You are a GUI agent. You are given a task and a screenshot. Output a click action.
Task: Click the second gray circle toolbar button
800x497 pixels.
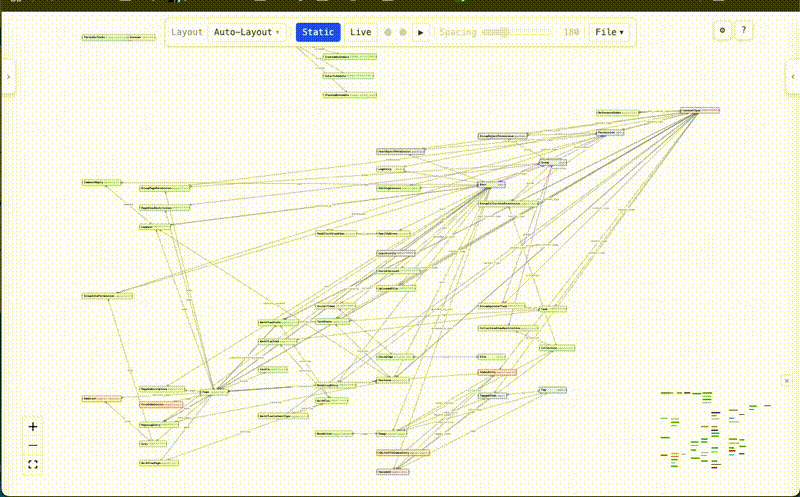coord(403,32)
